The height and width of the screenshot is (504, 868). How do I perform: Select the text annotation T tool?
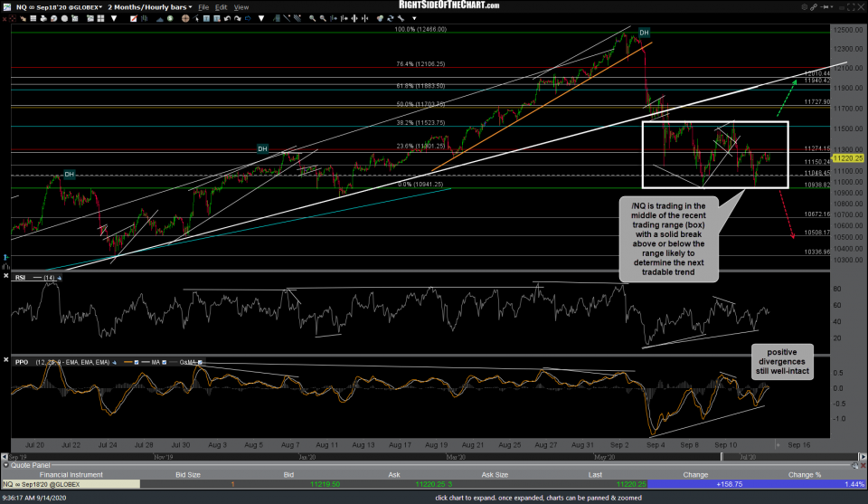point(206,18)
